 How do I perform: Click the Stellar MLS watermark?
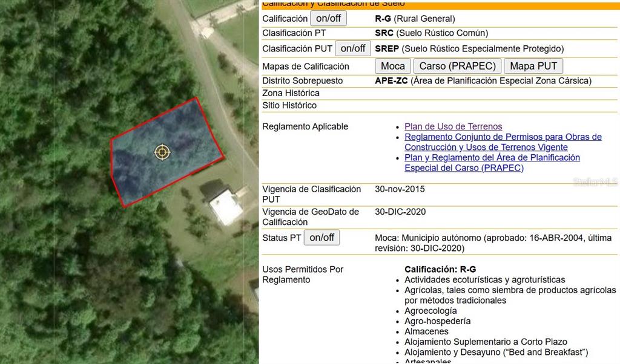[595, 181]
